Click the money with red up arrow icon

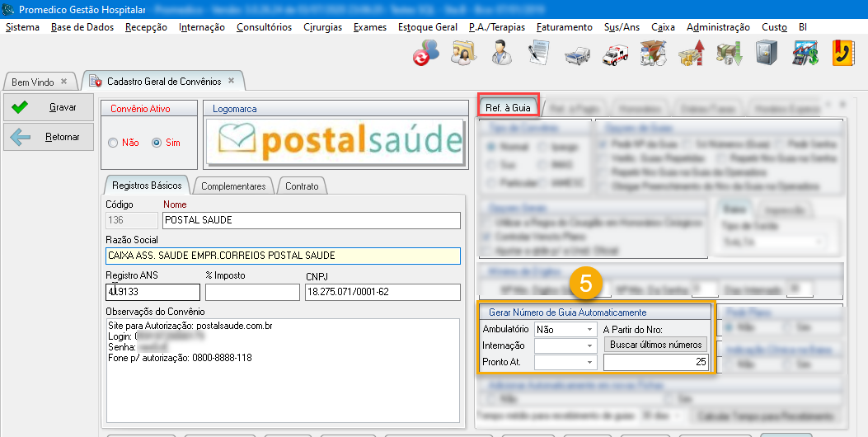(691, 54)
